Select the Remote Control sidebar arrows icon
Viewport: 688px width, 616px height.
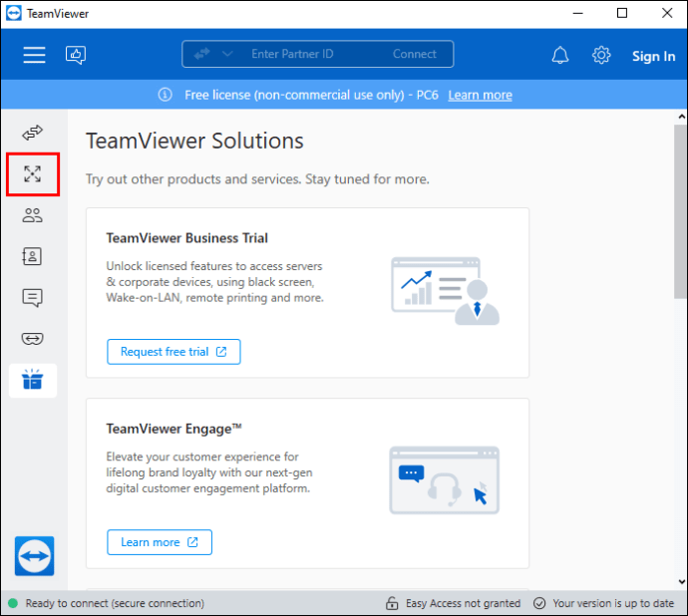coord(33,133)
